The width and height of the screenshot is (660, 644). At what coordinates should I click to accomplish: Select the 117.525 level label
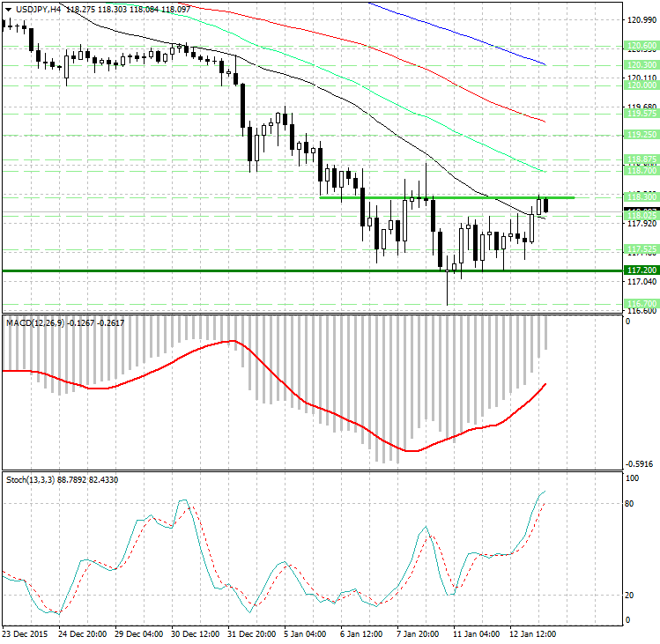pyautogui.click(x=641, y=249)
